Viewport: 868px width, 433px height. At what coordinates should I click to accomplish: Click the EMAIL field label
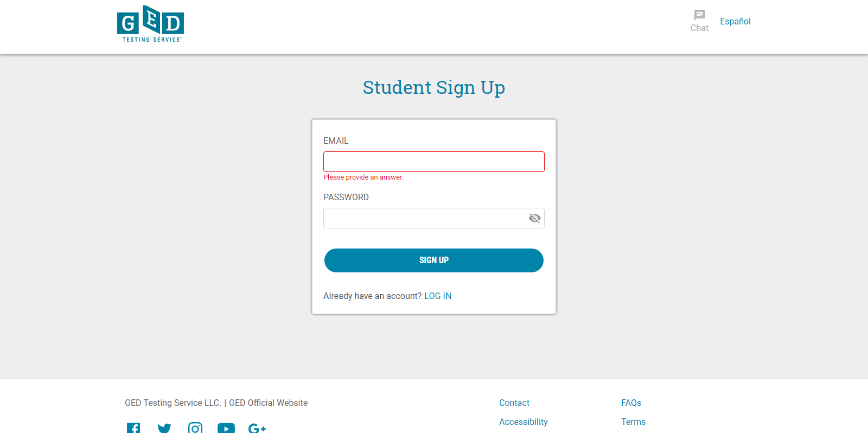point(336,141)
